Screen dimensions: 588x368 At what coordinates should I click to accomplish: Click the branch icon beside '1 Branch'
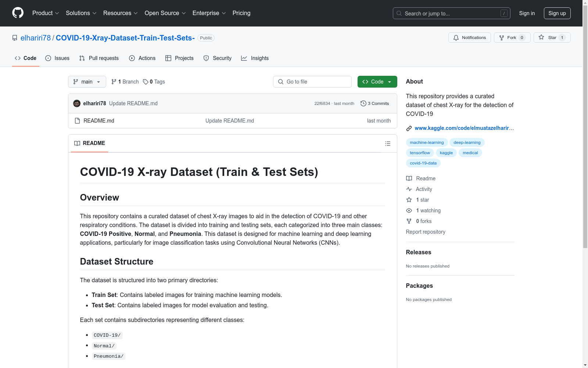click(114, 82)
